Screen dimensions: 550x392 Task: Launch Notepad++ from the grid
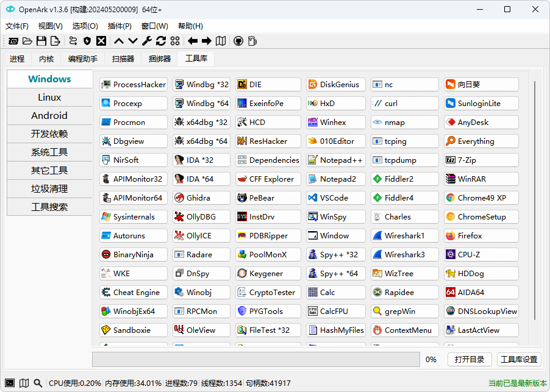pos(336,160)
